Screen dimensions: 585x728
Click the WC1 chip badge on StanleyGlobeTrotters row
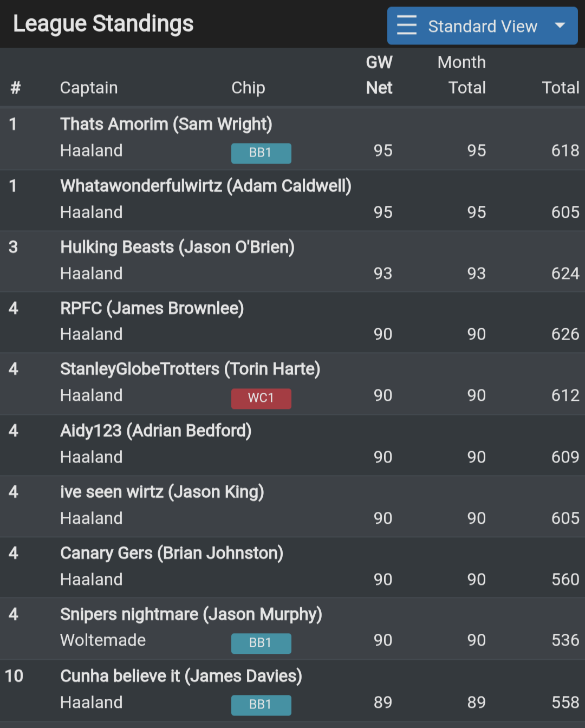coord(261,398)
